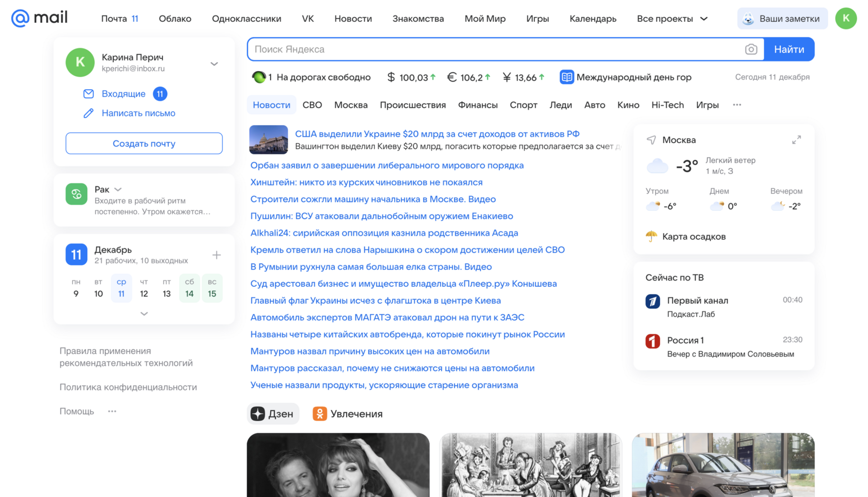Click the Первый канал channel logo
The image size is (868, 497).
(653, 301)
